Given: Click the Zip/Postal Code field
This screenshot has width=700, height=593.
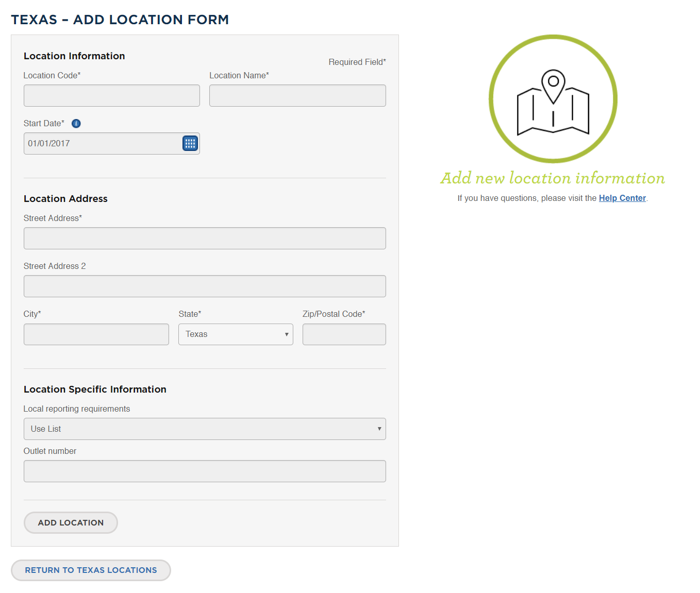Looking at the screenshot, I should click(x=344, y=334).
